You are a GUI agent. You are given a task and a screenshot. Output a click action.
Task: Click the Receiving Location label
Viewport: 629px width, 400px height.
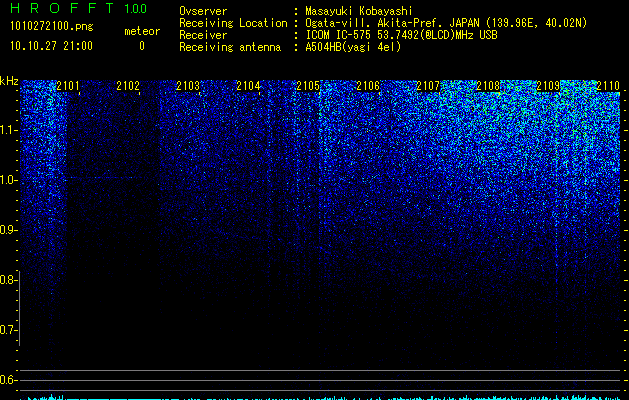click(x=233, y=23)
